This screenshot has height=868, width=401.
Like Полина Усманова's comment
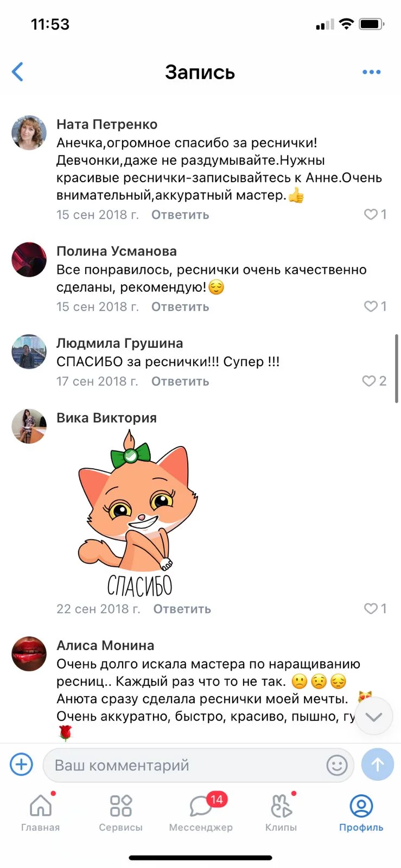click(x=375, y=306)
